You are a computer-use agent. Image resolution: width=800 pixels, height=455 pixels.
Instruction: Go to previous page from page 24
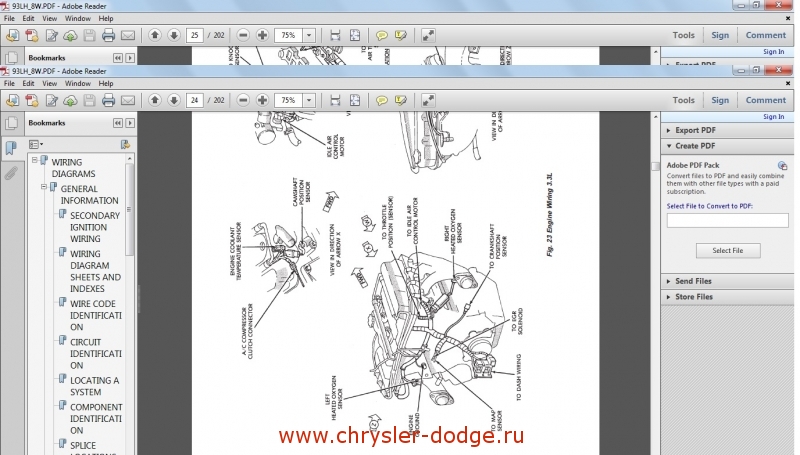[155, 101]
